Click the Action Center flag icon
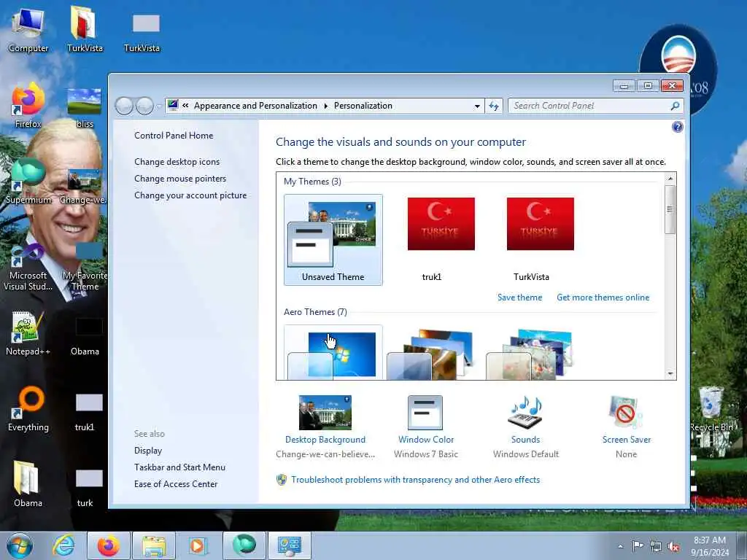The image size is (747, 560). [x=638, y=545]
